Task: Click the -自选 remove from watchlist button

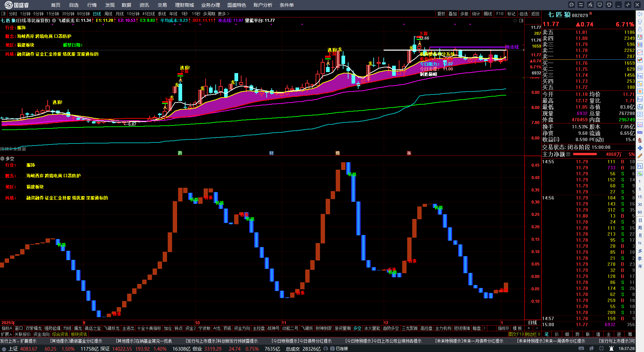Action: (x=523, y=14)
